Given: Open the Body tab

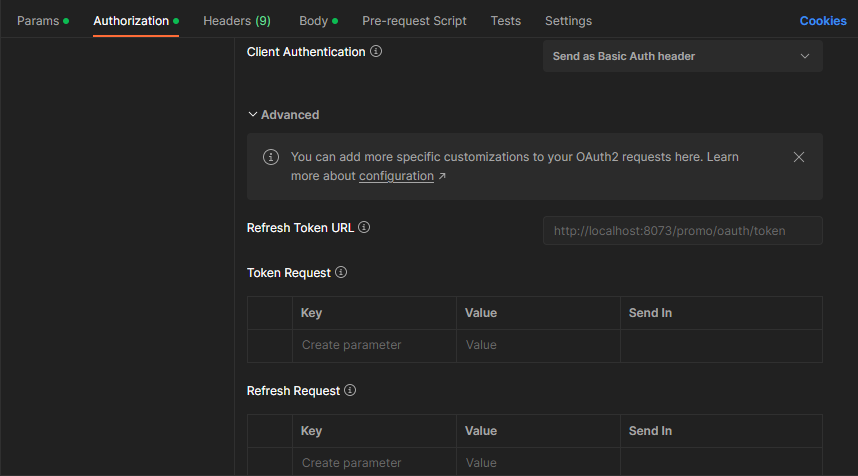Looking at the screenshot, I should tap(318, 20).
